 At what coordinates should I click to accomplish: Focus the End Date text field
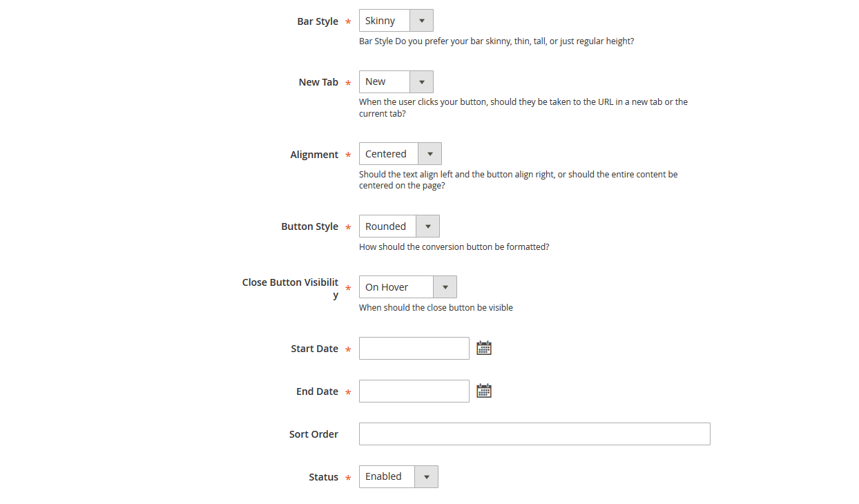(x=414, y=391)
